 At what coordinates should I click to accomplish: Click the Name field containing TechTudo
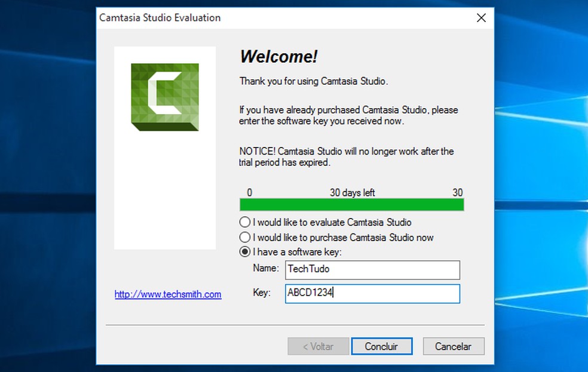click(372, 270)
